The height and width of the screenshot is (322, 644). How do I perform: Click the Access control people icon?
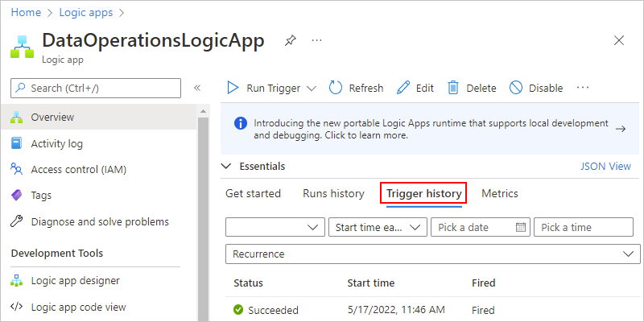[16, 169]
